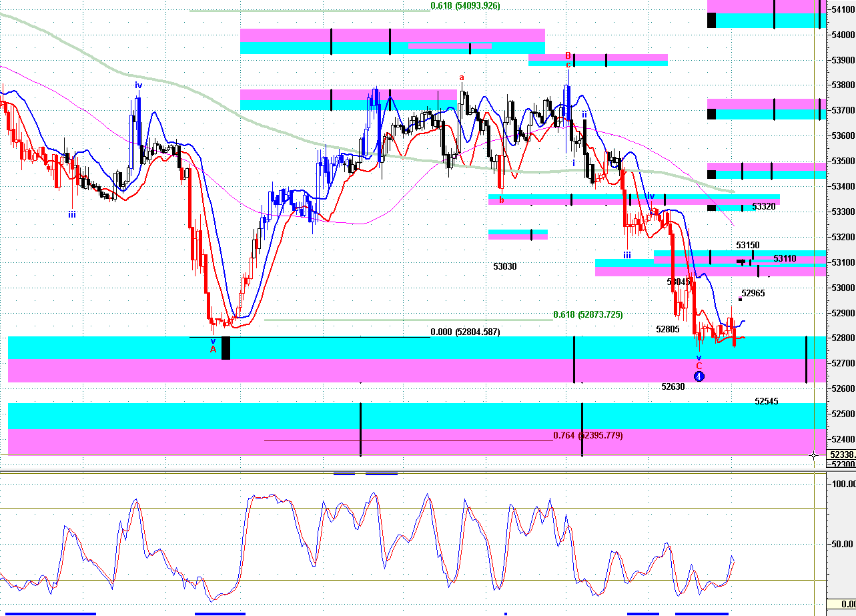Select the 53030 price annotation
This screenshot has height=616, width=856.
pos(505,266)
